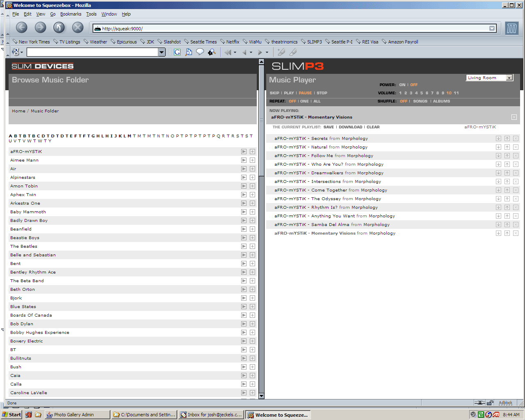Add Beastie Boys to playlist
This screenshot has height=420, width=525.
pyautogui.click(x=252, y=238)
